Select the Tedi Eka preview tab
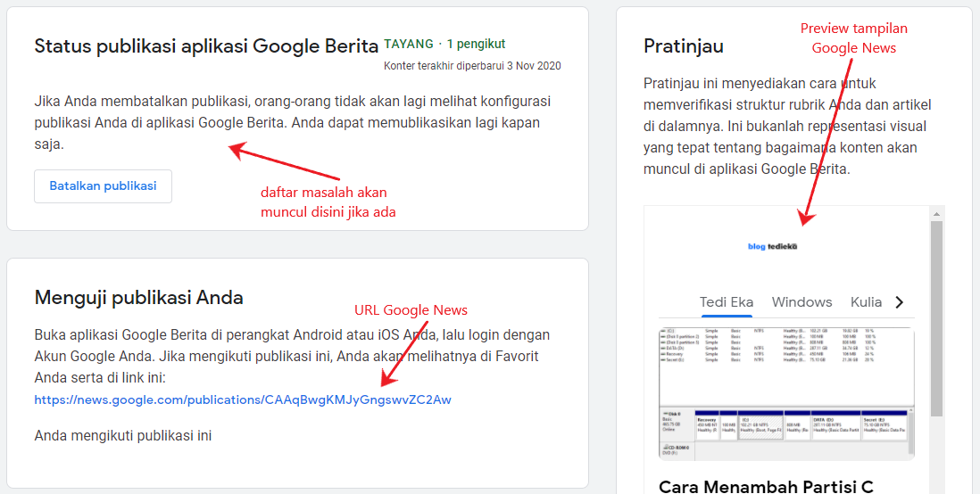The width and height of the screenshot is (980, 494). 727,302
